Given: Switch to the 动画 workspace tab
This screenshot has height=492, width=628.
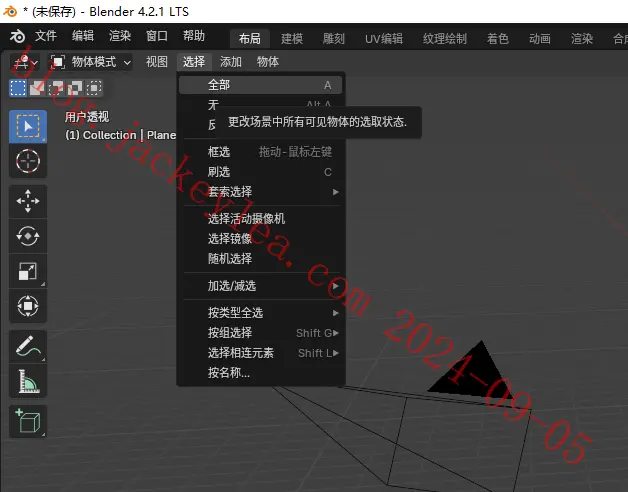Looking at the screenshot, I should pyautogui.click(x=539, y=39).
